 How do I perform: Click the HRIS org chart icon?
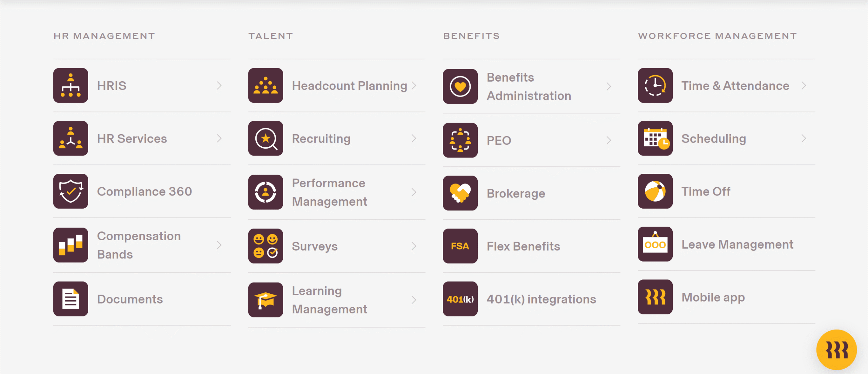(71, 85)
